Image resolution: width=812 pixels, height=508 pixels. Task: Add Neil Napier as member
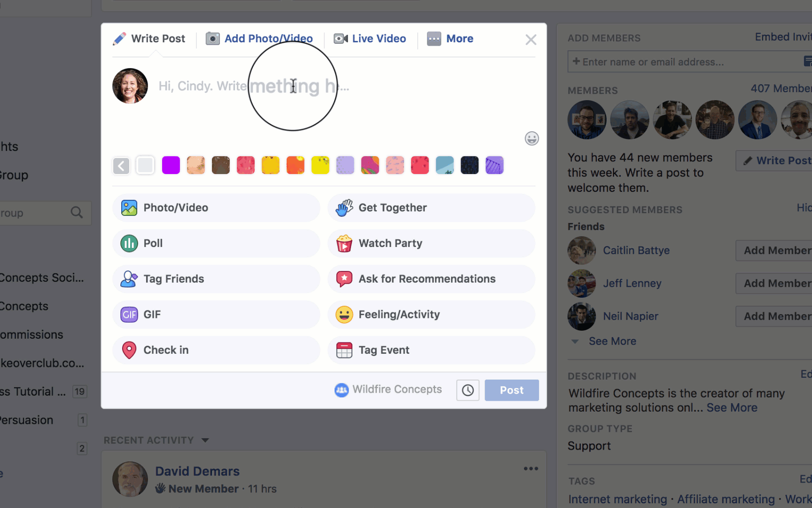click(774, 316)
